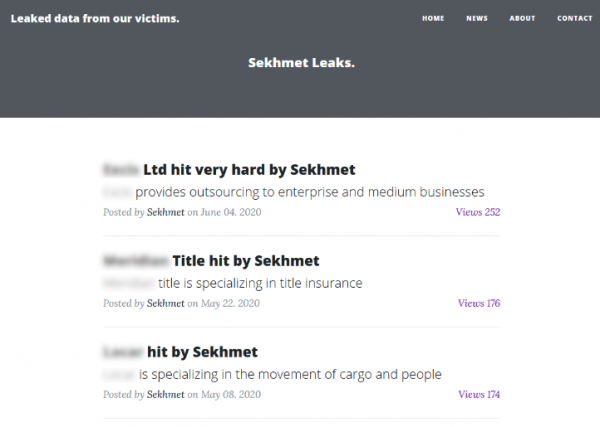Open author Sekhmet link on May 22 post
Screen dimensions: 600x427
click(166, 303)
